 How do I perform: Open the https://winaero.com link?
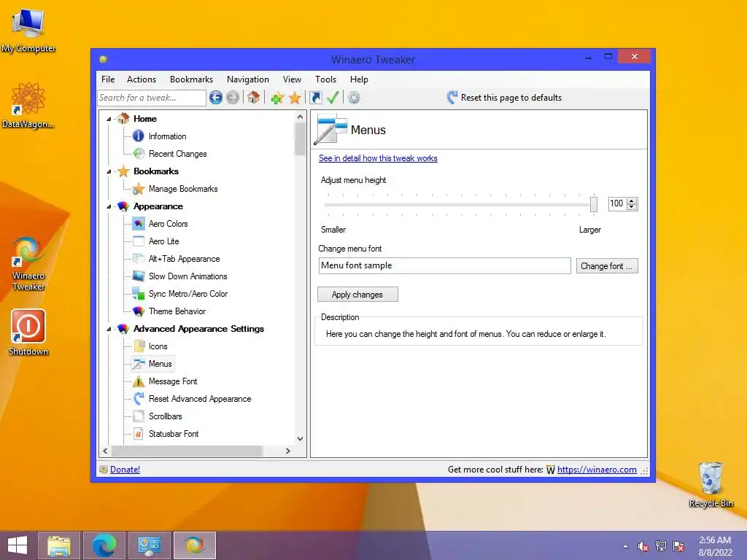pyautogui.click(x=597, y=470)
